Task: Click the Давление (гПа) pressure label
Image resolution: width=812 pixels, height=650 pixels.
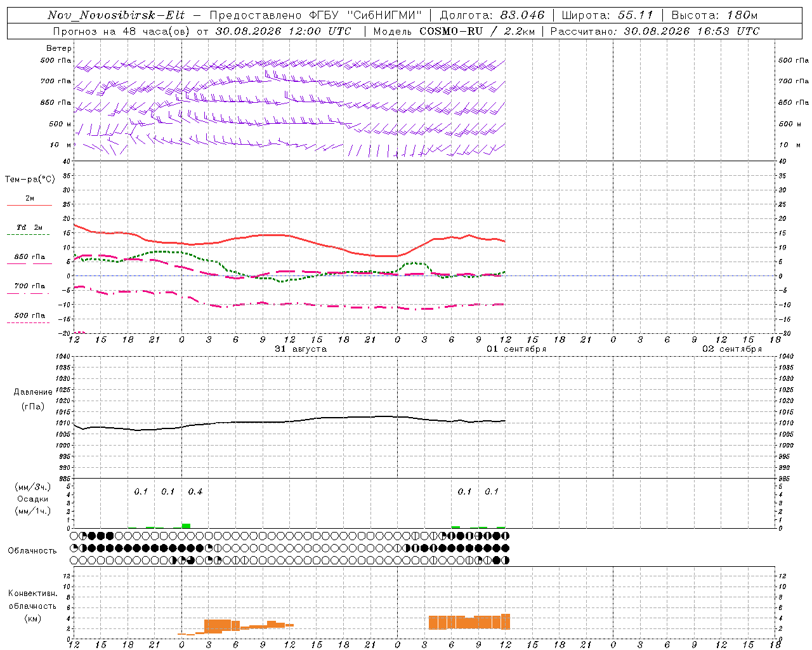Action: [x=33, y=399]
